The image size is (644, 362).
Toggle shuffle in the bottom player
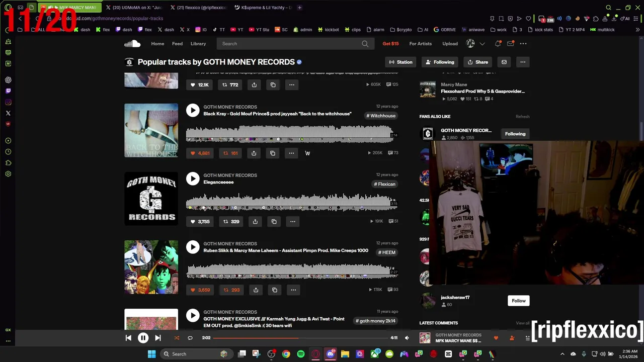point(177,338)
